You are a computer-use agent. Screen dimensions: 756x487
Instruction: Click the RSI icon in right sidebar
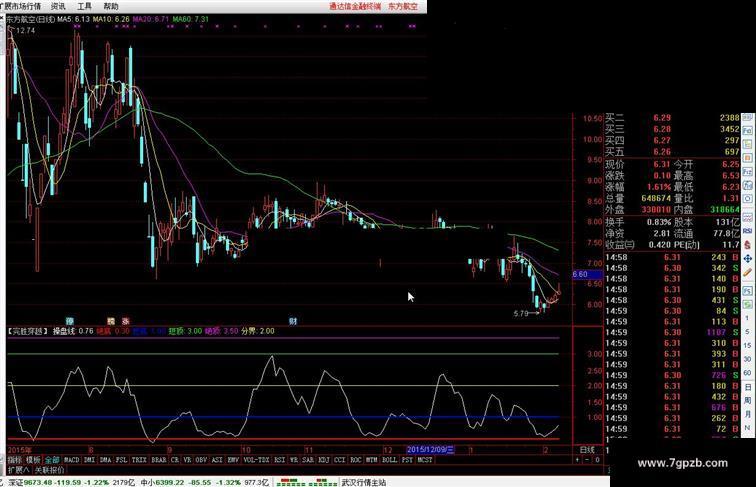pyautogui.click(x=747, y=231)
